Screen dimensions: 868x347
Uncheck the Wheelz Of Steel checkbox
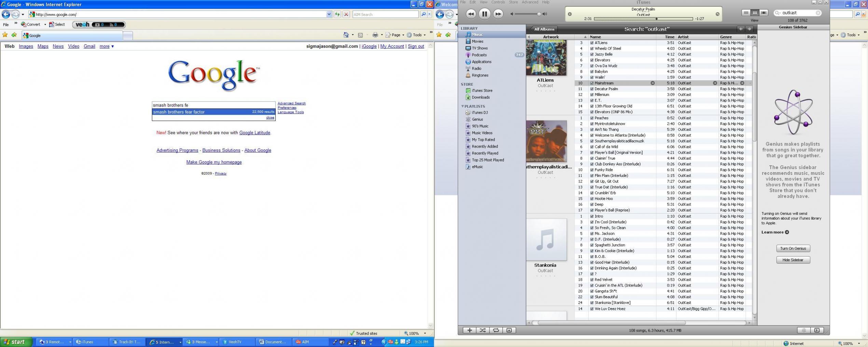(x=592, y=49)
